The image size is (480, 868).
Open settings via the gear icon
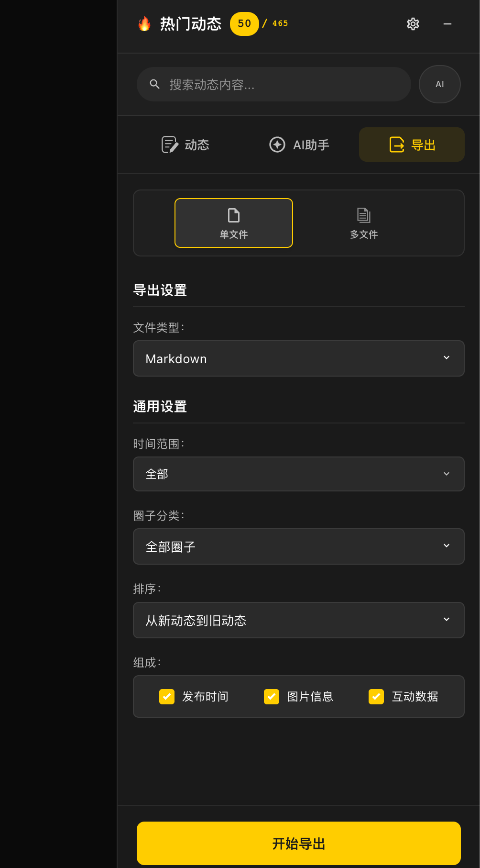[x=413, y=24]
